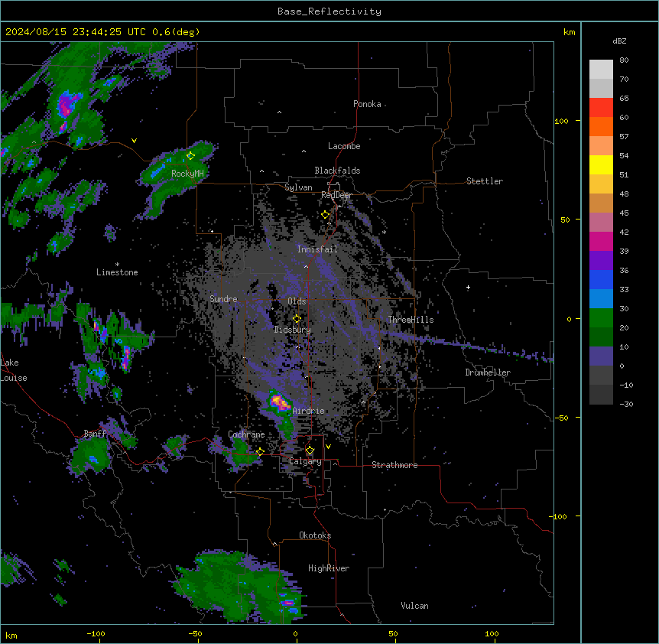This screenshot has width=659, height=644.
Task: Click the asterisk marker above Limestone
Action: (117, 265)
